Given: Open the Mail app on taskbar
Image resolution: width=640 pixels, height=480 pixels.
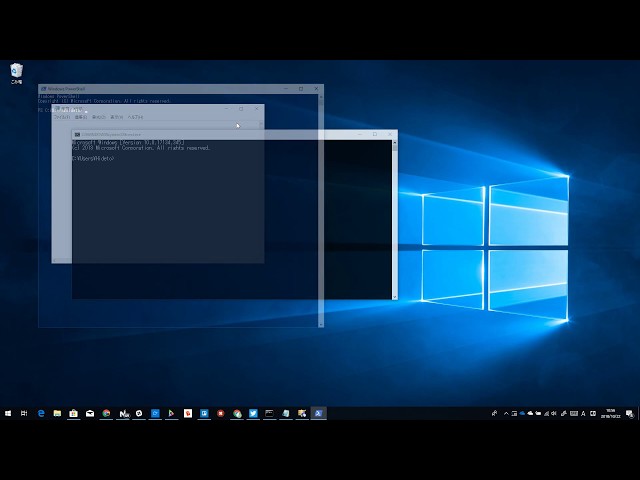Looking at the screenshot, I should 90,413.
